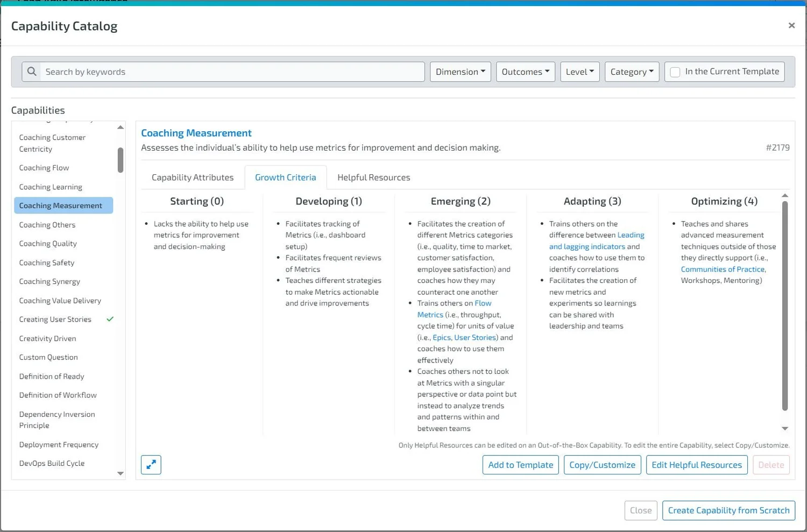The height and width of the screenshot is (532, 807).
Task: Switch to the Capability Attributes tab
Action: 193,177
